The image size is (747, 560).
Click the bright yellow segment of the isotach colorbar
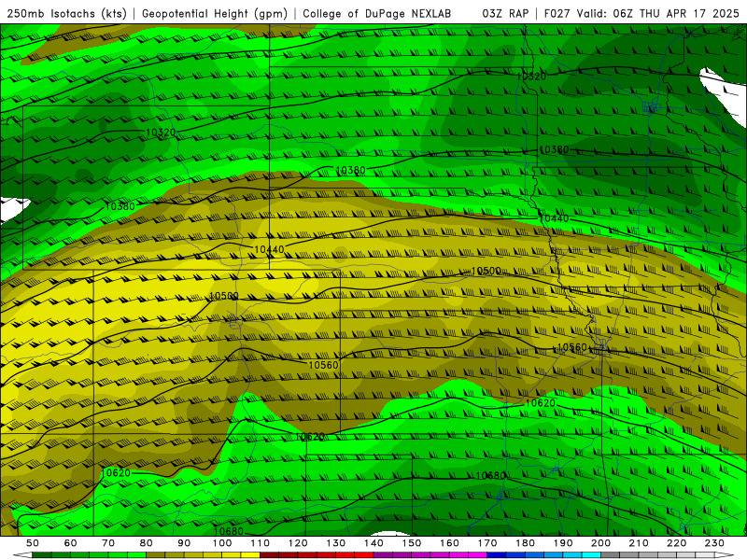click(250, 555)
